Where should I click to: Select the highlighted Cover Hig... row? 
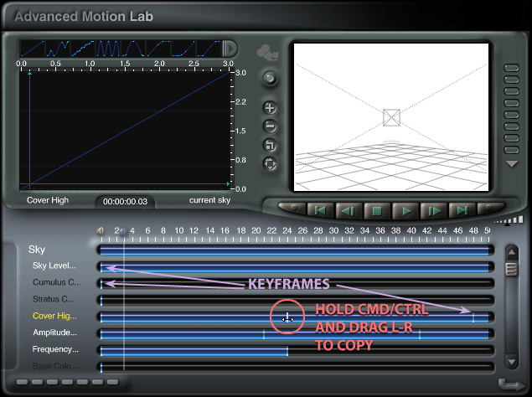[x=54, y=316]
